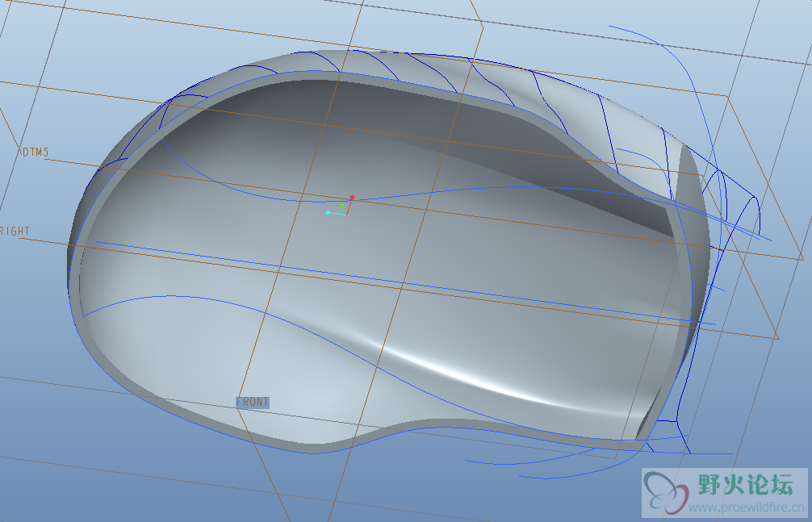Select the DTM5 datum plane label
812x522 pixels.
coord(36,152)
